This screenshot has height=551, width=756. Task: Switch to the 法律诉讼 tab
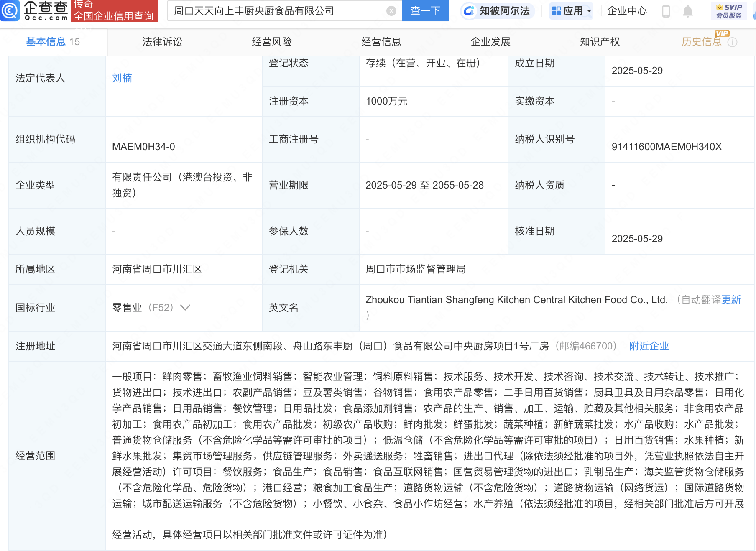click(x=162, y=42)
